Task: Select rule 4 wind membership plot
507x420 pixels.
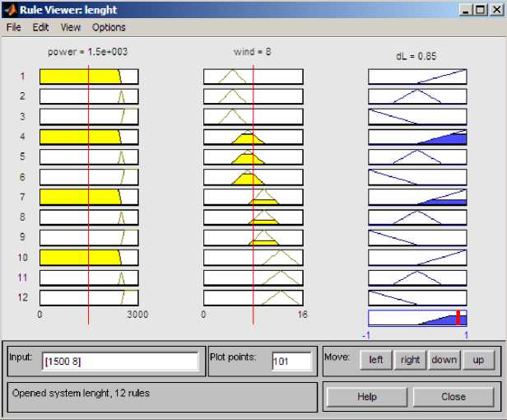Action: point(253,137)
